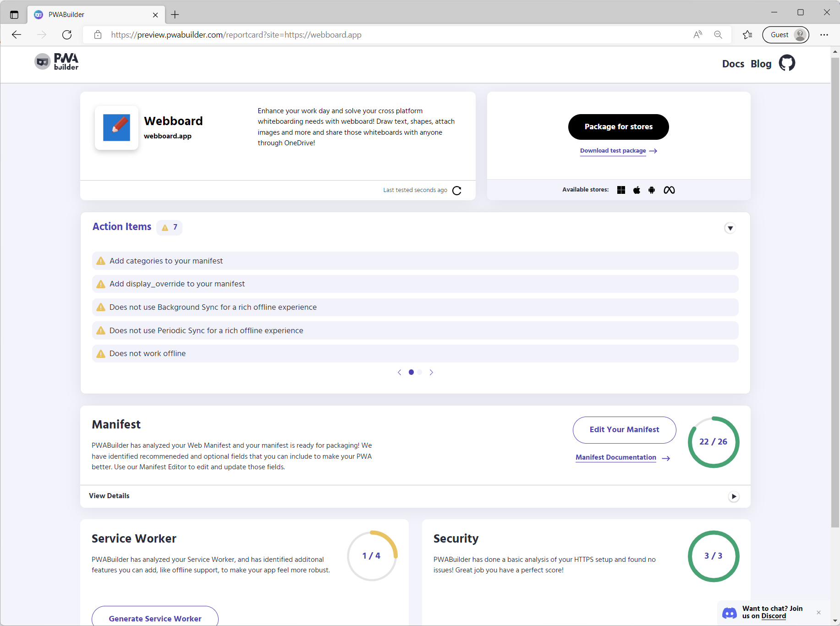Retest the site with the refresh icon
This screenshot has width=840, height=626.
(x=456, y=191)
